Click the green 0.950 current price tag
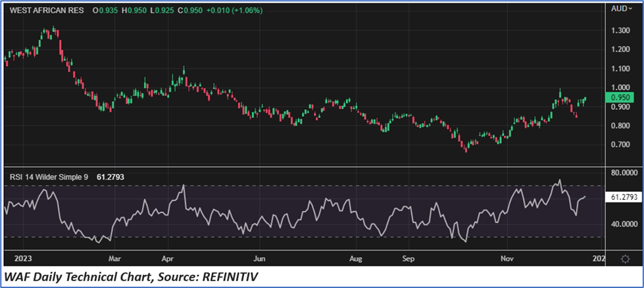644x288 pixels. tap(622, 97)
